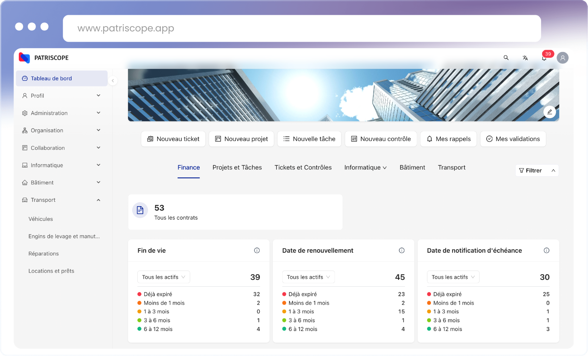Open the 53 Tous les contrats card
Screen dimensions: 588x364
235,212
